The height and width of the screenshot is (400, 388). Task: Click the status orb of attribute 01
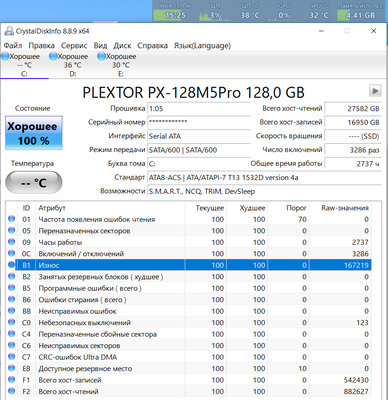[12, 219]
